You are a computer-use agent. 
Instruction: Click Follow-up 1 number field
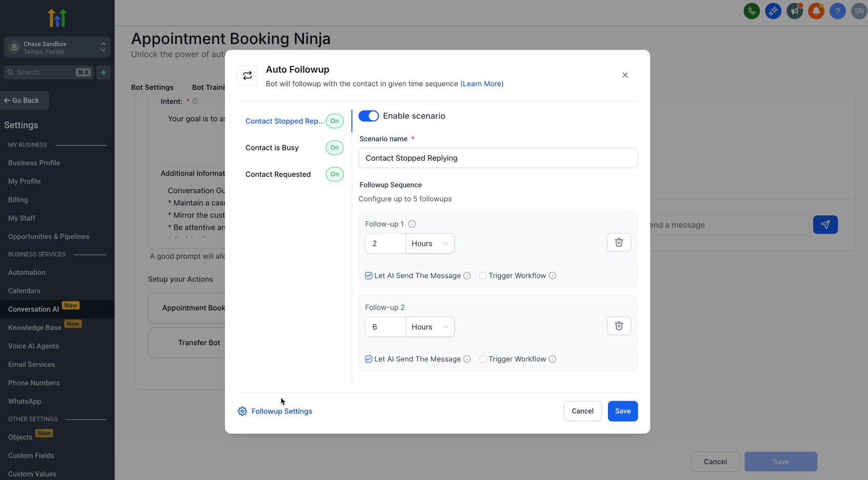(385, 244)
